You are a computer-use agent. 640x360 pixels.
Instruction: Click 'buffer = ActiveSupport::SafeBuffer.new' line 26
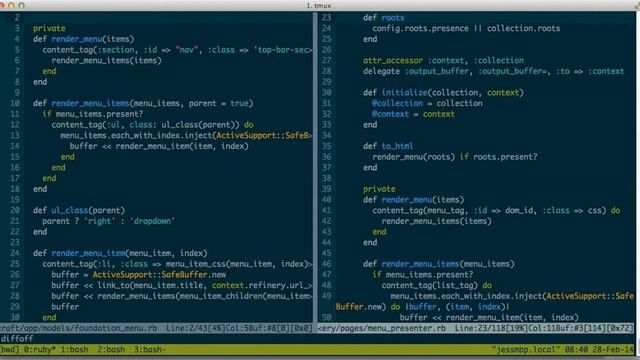coord(139,274)
